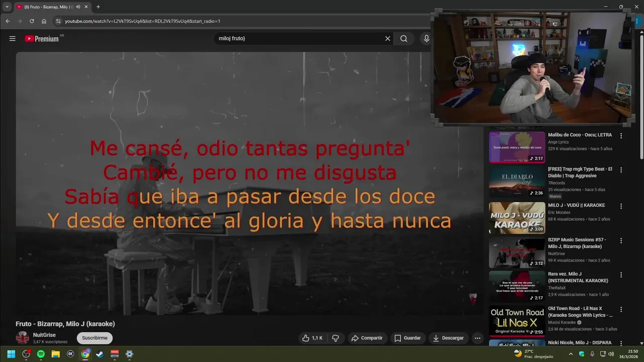Click 'TheRafaX' channel name
The image size is (644, 362).
click(557, 288)
